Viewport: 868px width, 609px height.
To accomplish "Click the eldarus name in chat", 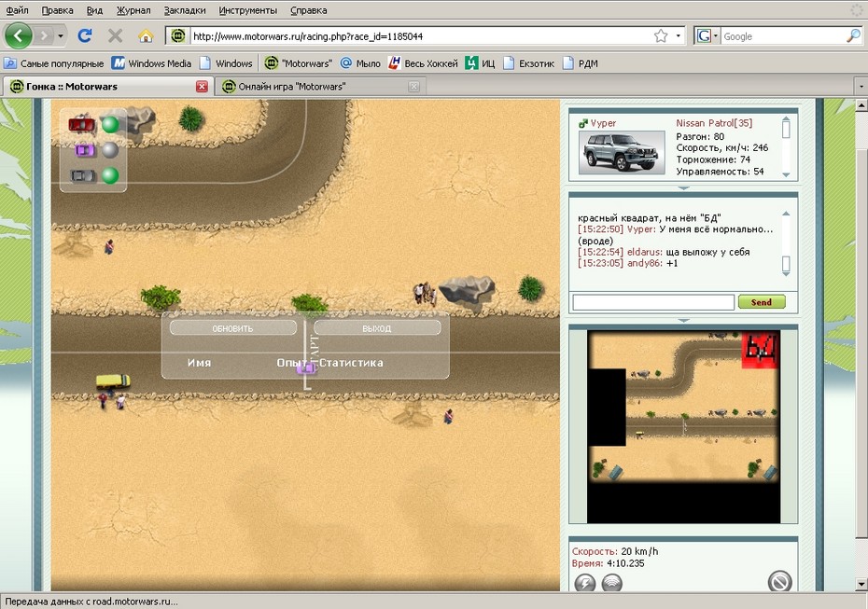I will point(644,252).
